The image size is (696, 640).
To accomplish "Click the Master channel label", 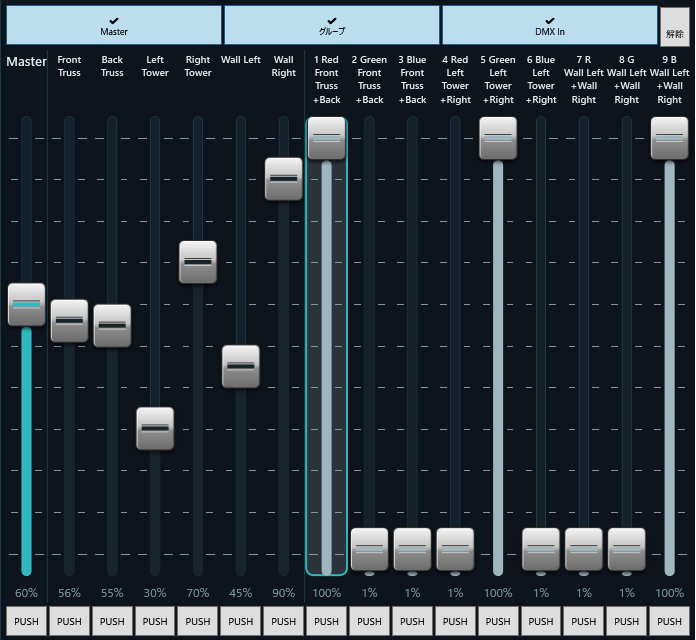I will 26,62.
